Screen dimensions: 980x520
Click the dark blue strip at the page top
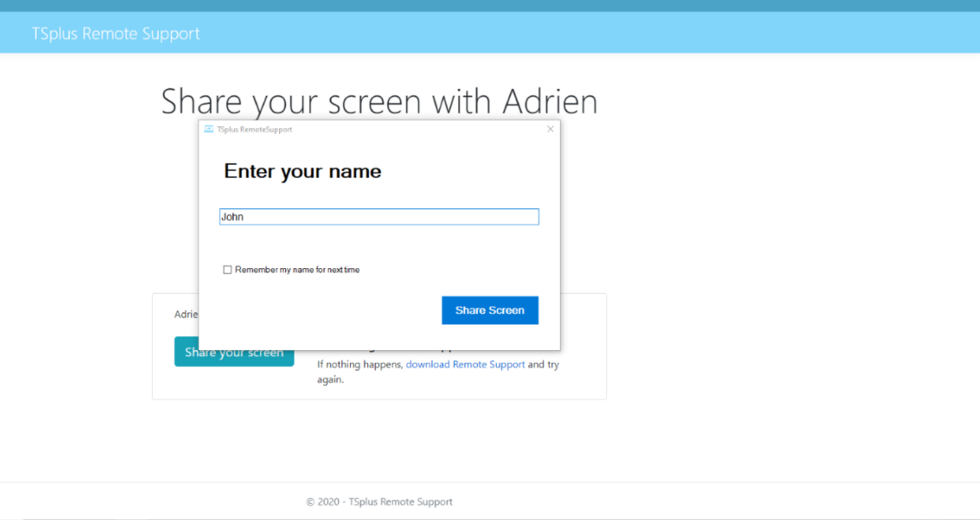[x=490, y=5]
